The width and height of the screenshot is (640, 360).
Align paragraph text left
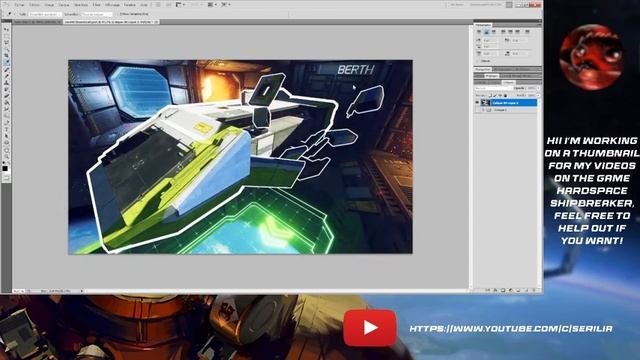click(x=479, y=31)
